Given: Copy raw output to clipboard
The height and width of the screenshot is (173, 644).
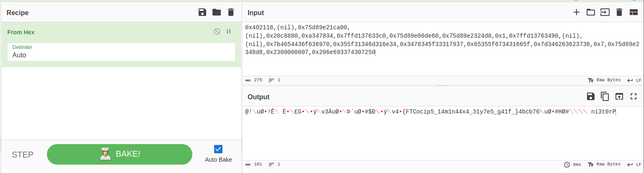Looking at the screenshot, I should [605, 96].
